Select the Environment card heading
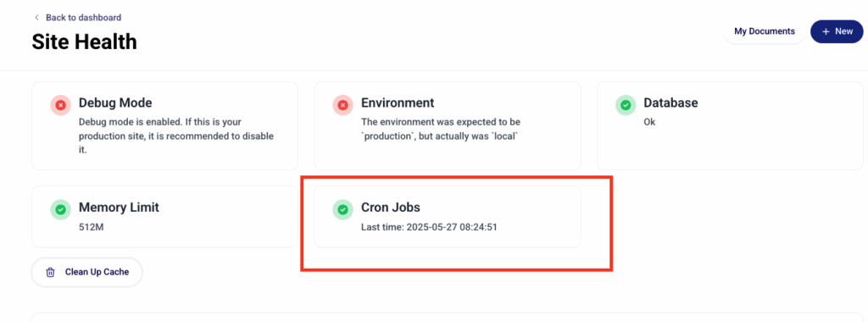The height and width of the screenshot is (322, 868). click(398, 103)
